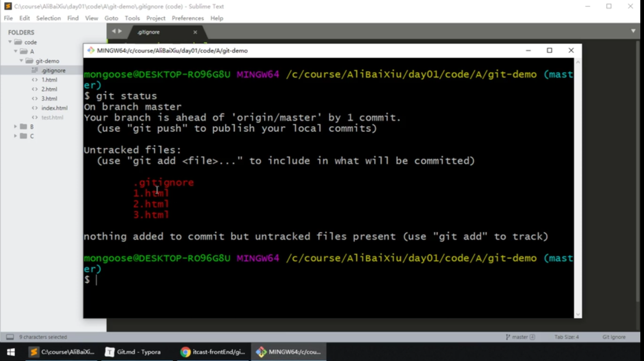Image resolution: width=644 pixels, height=361 pixels.
Task: Open the Goto menu
Action: point(111,18)
